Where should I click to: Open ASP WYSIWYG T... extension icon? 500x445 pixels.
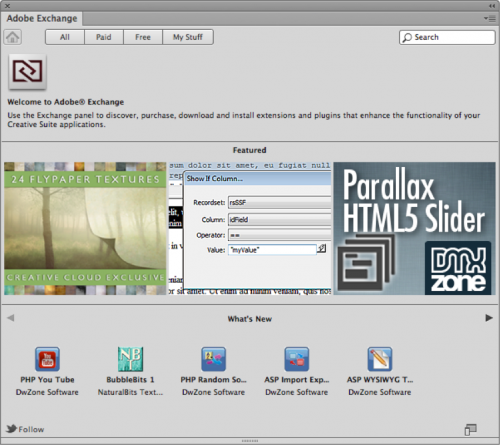380,359
